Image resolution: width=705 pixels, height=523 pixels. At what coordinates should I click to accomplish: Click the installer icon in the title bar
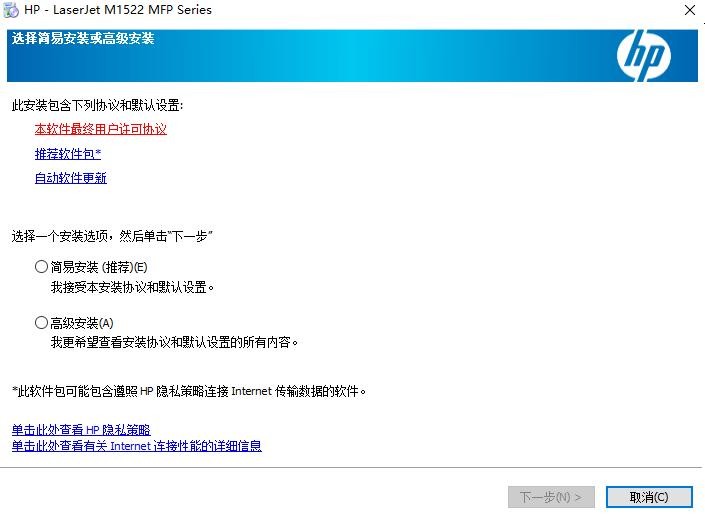11,10
